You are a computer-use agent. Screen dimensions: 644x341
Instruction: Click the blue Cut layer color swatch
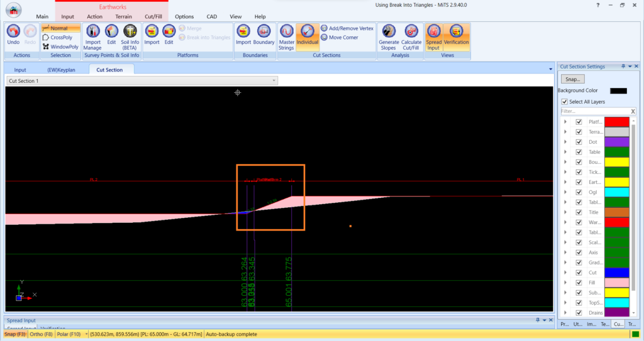click(616, 273)
